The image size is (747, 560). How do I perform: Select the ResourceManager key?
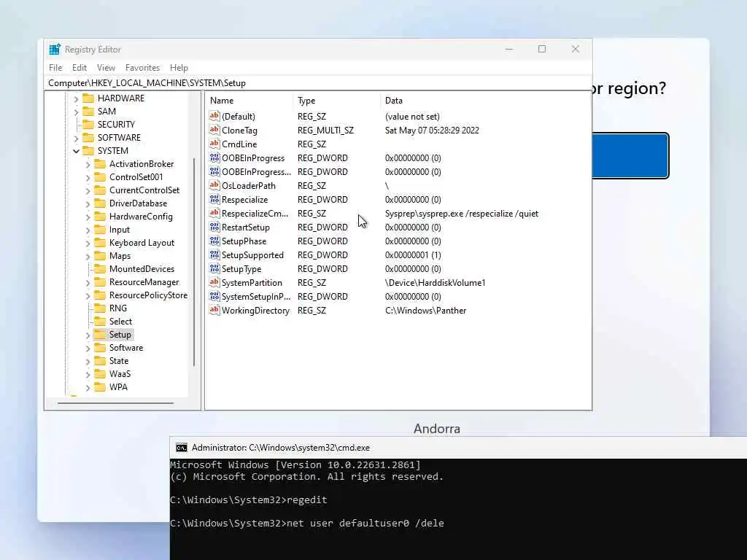click(x=144, y=282)
